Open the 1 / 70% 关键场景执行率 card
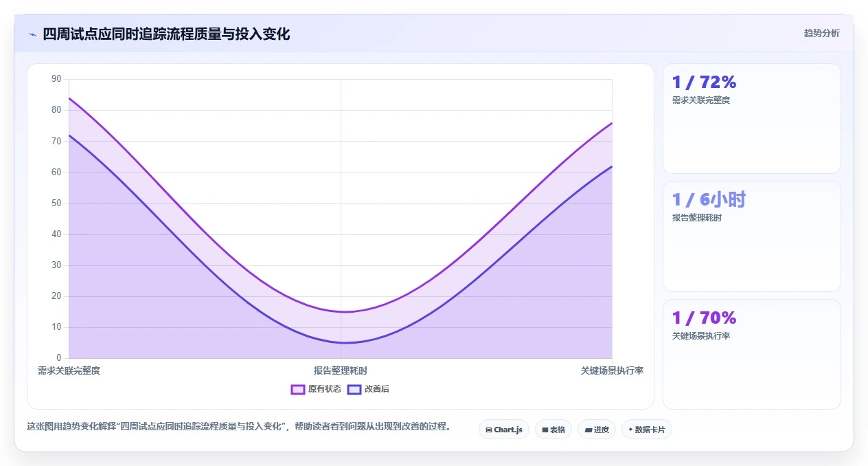868x466 pixels. pos(751,354)
